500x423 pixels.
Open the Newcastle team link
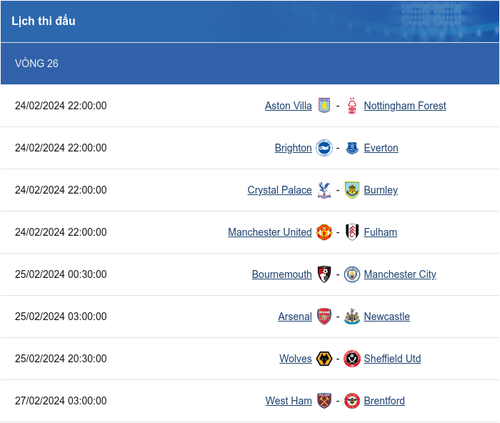point(387,316)
